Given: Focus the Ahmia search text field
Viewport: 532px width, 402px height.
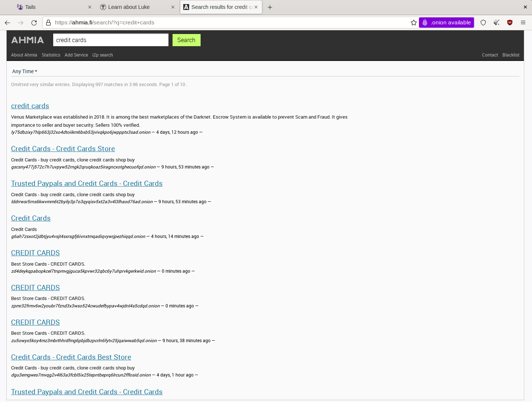Looking at the screenshot, I should (x=110, y=40).
